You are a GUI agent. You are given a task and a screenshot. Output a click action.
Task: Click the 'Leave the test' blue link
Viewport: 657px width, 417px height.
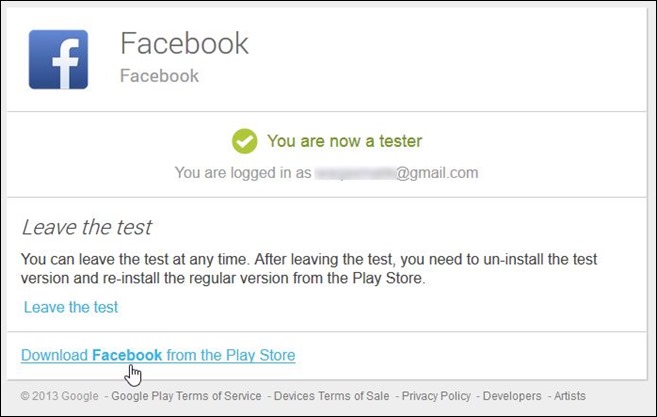(x=71, y=307)
